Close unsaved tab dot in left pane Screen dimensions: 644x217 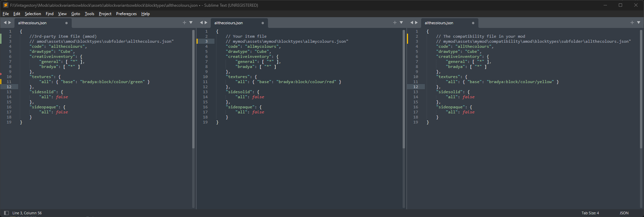click(x=66, y=23)
